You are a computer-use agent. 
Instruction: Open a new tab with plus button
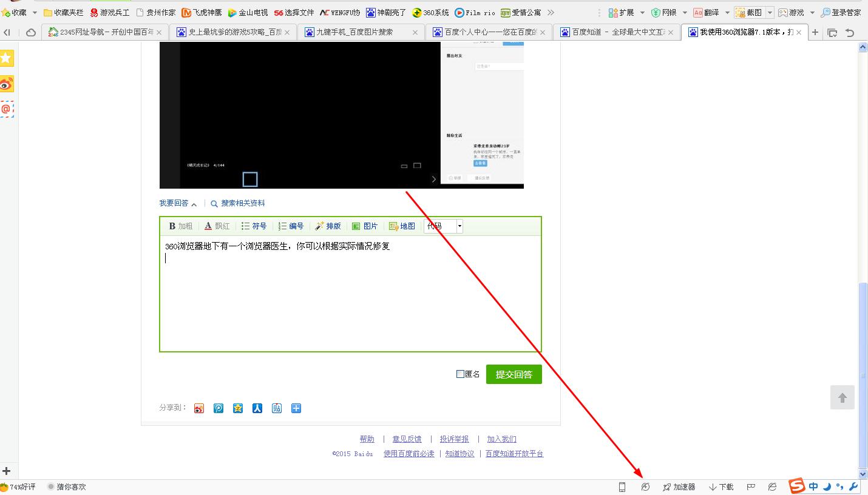(x=815, y=32)
